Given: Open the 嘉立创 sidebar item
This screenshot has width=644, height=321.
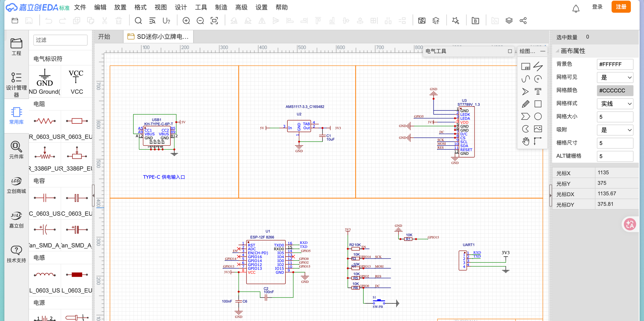Looking at the screenshot, I should [16, 220].
